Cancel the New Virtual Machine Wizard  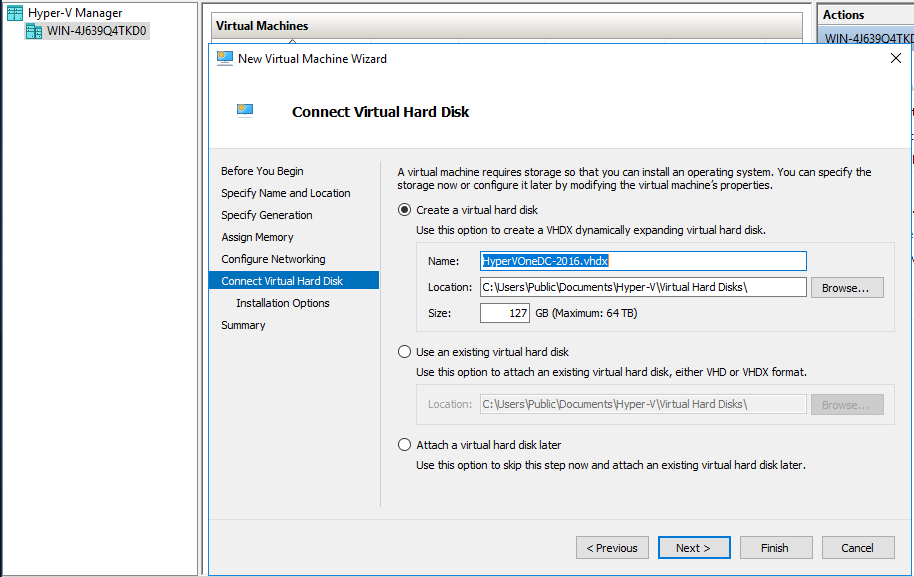pos(858,547)
